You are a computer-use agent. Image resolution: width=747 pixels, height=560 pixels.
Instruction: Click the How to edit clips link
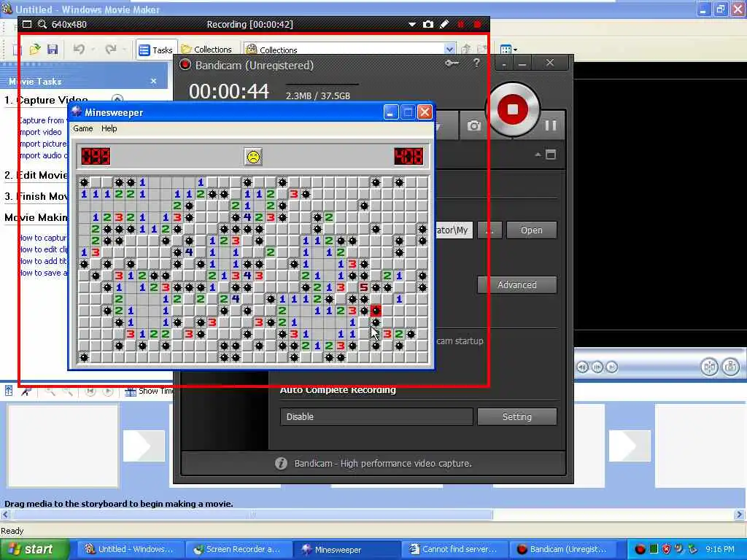click(43, 249)
